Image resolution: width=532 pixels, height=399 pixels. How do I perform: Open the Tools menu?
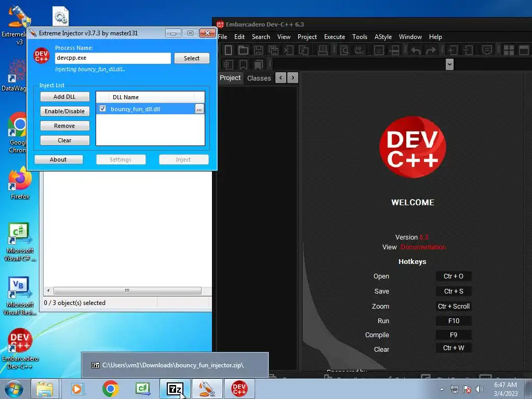click(360, 37)
